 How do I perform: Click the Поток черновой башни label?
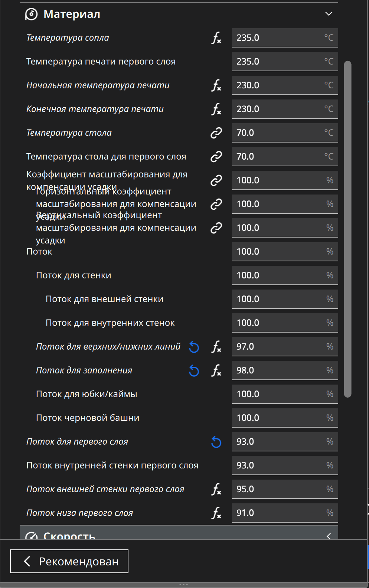coord(88,418)
